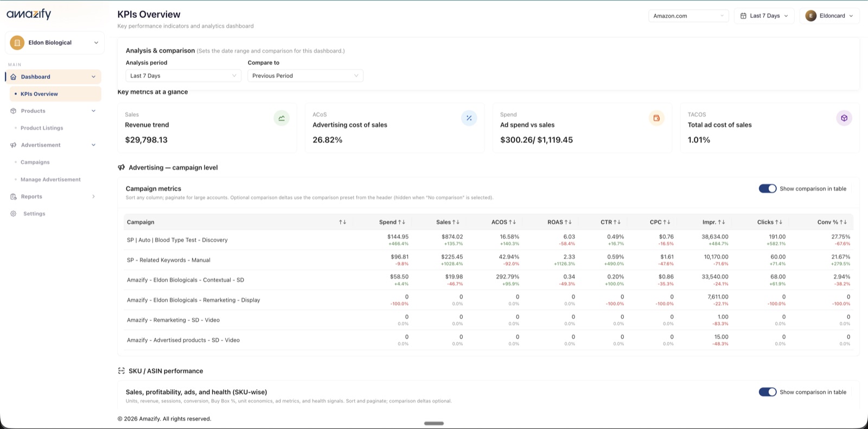Viewport: 868px width, 429px height.
Task: Click the 292.79% ACOS cell
Action: coord(508,277)
